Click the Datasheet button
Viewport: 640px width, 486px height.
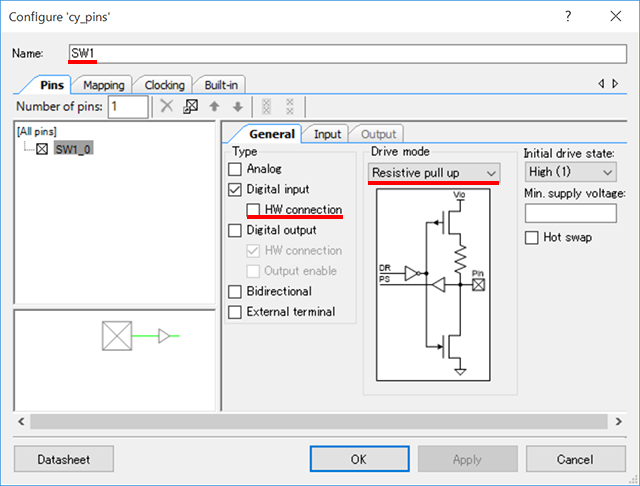coord(64,459)
